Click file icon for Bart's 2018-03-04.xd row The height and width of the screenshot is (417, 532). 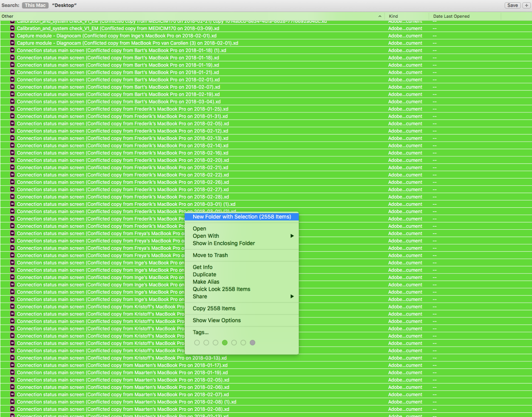[x=12, y=102]
